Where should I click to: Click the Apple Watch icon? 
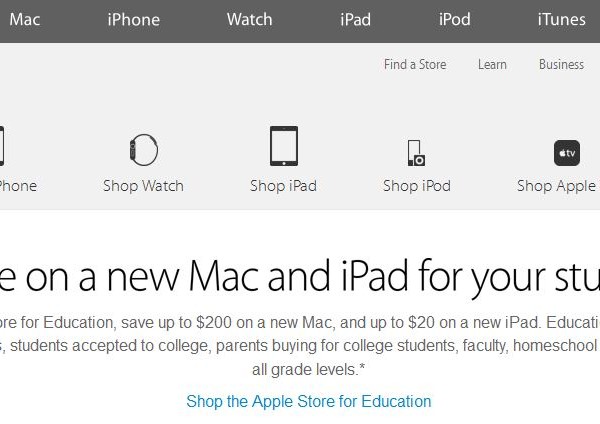[x=143, y=150]
